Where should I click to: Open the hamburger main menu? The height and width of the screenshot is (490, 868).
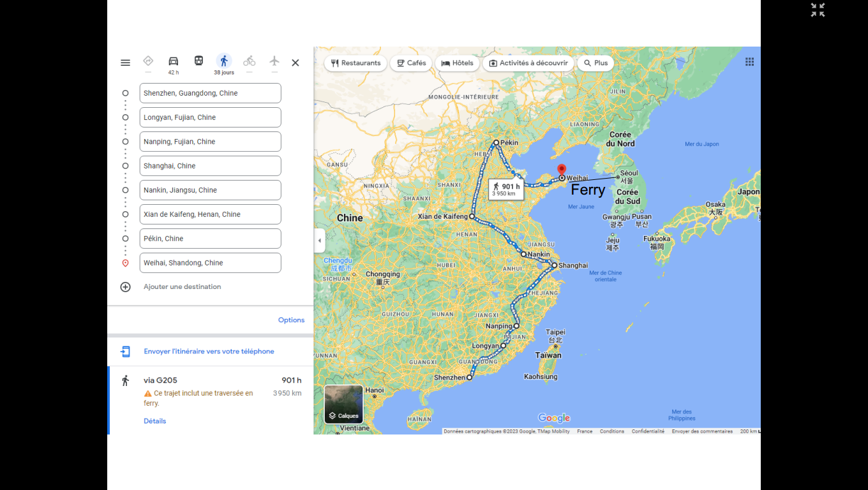pos(125,63)
